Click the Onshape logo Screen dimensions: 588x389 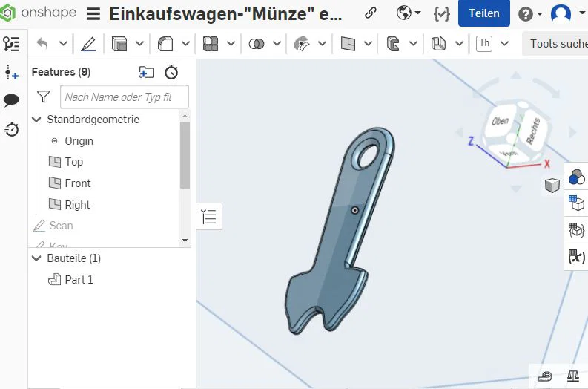39,13
